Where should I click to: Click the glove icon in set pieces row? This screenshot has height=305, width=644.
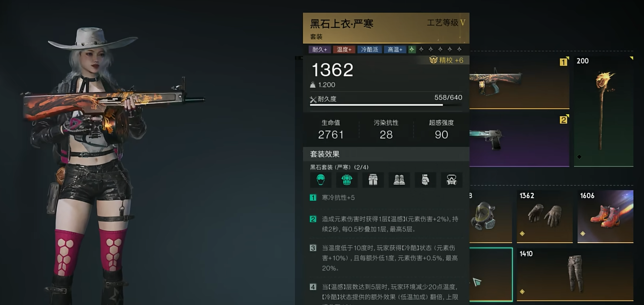pyautogui.click(x=425, y=180)
